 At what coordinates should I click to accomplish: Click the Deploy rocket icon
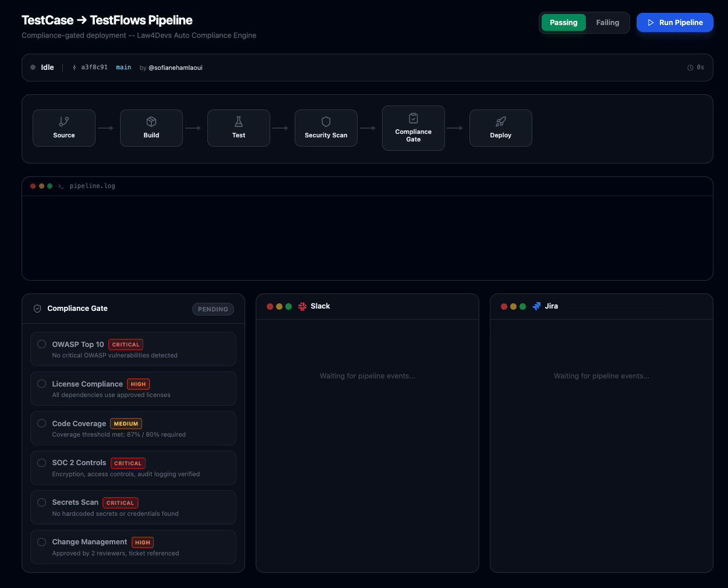[501, 121]
